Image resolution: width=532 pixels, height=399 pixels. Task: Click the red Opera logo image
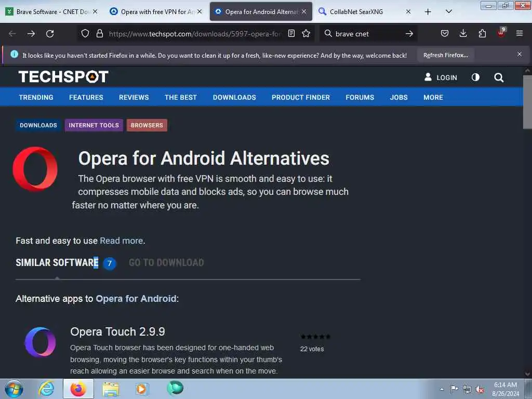35,169
